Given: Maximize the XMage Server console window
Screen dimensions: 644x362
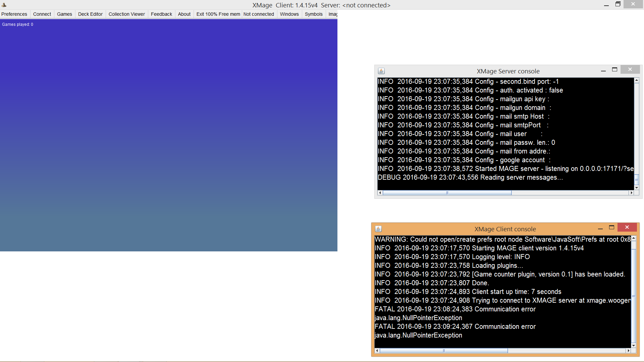Looking at the screenshot, I should click(614, 70).
